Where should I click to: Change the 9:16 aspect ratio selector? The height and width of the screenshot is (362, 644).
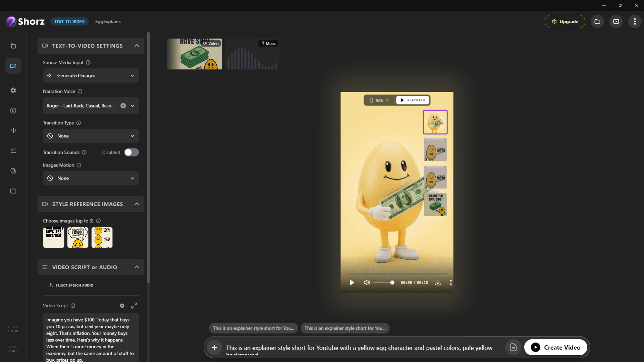379,100
